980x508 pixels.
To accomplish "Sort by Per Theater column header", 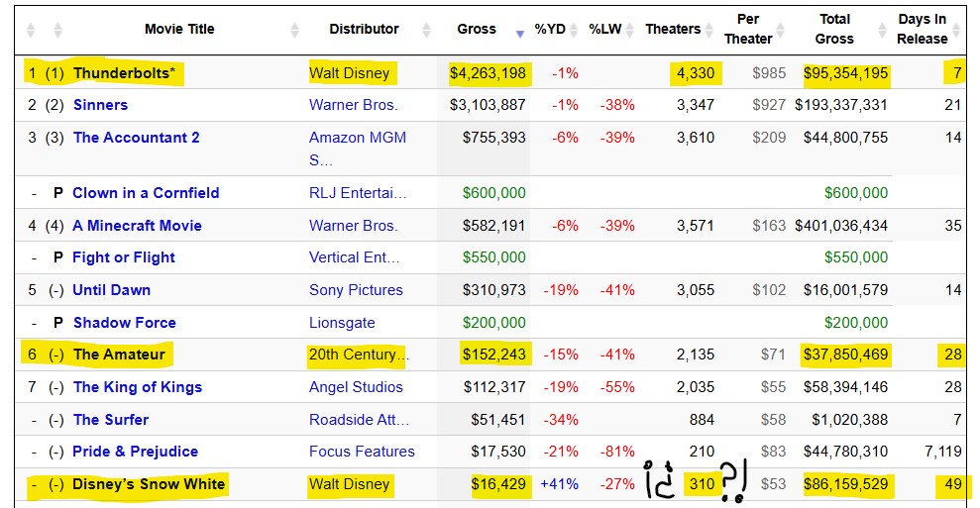I will 748,29.
